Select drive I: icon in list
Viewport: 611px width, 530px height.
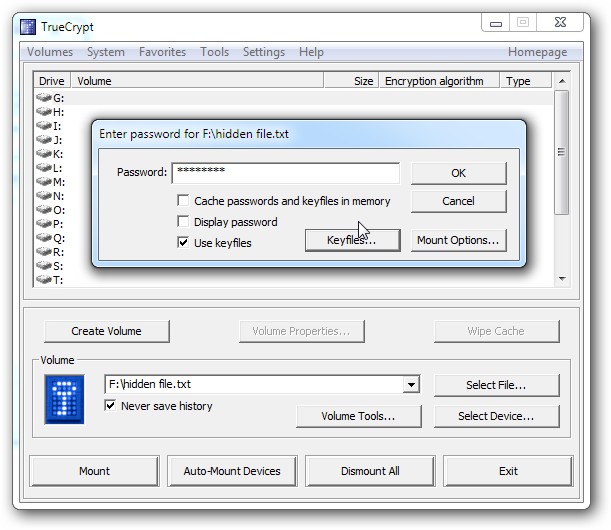44,125
